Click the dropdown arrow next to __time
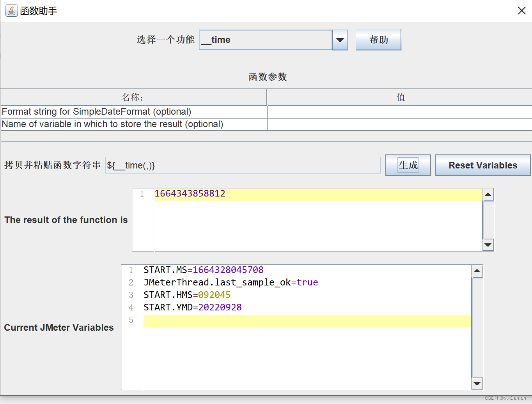The image size is (532, 404). click(340, 40)
